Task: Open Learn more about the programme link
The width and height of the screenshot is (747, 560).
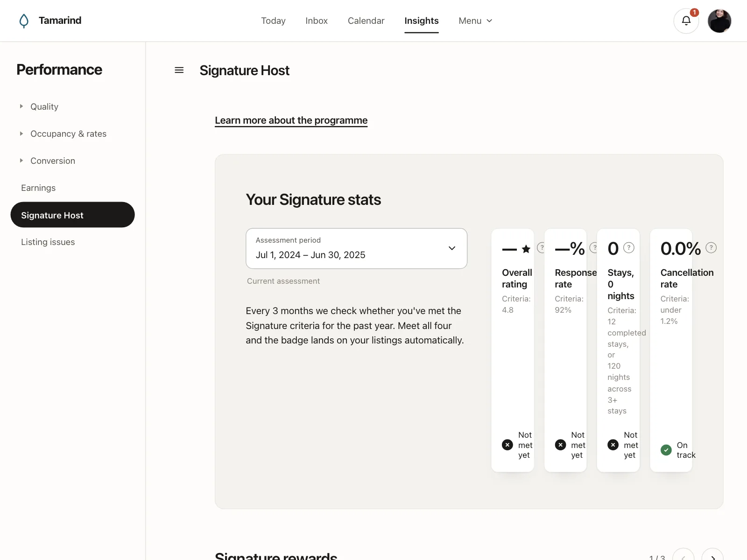Action: pos(291,120)
